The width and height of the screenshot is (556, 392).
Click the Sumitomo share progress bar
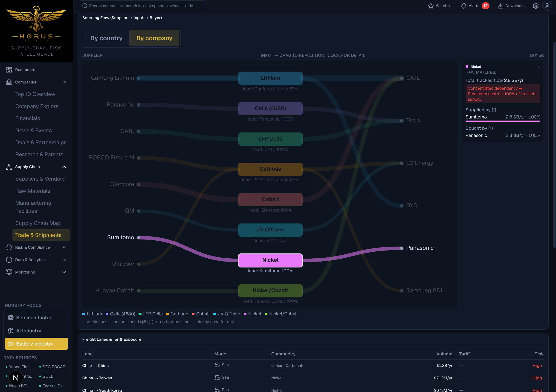503,121
